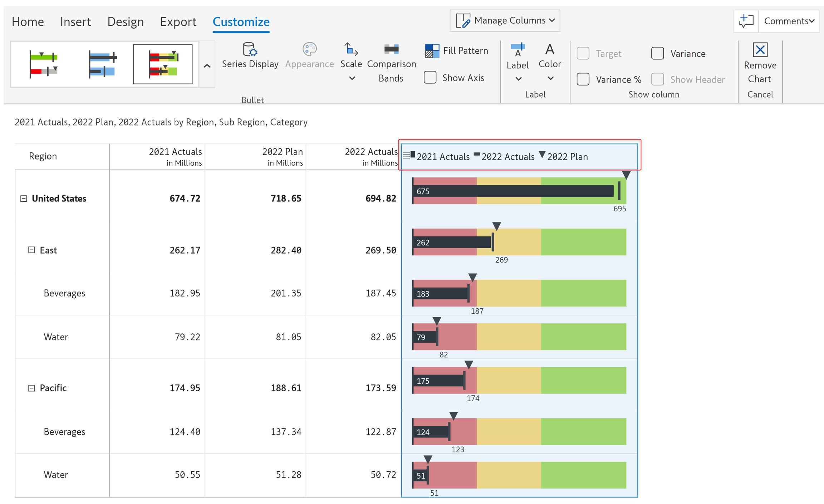The image size is (824, 504).
Task: Click the Fill Pattern icon
Action: click(x=432, y=51)
